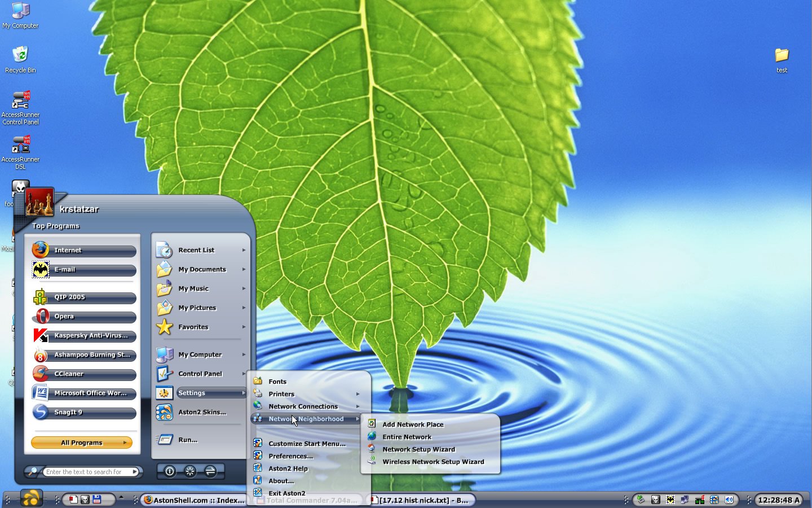Select Entire Network from submenu

pos(407,437)
